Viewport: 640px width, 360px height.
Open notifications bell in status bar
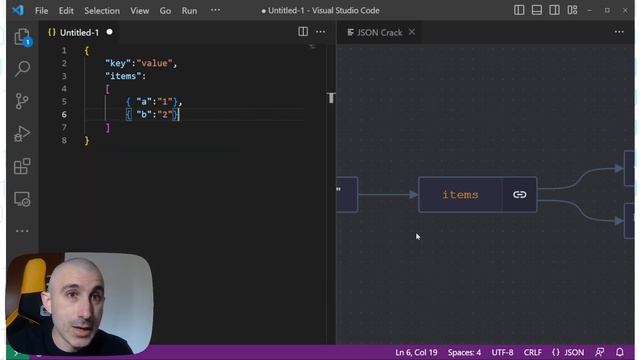[620, 352]
